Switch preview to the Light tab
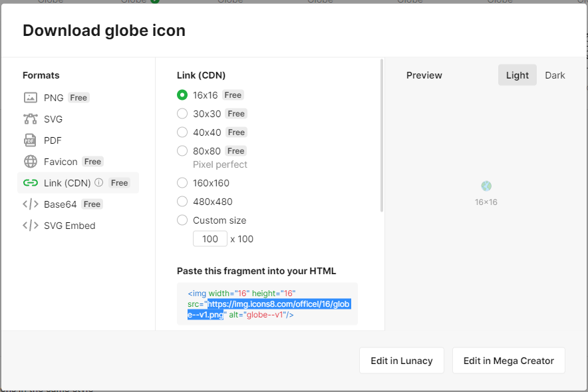This screenshot has width=588, height=392. click(517, 75)
